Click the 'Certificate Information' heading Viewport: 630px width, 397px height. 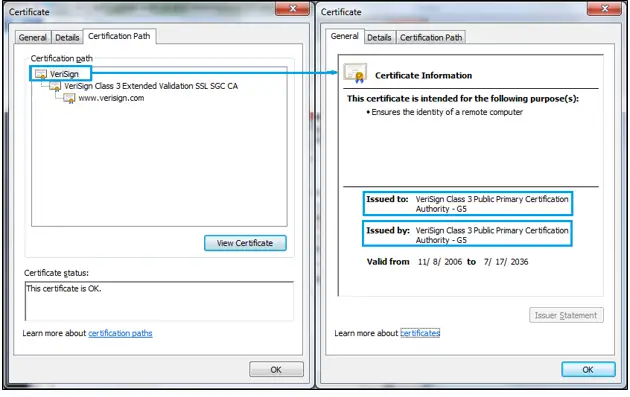pyautogui.click(x=423, y=76)
